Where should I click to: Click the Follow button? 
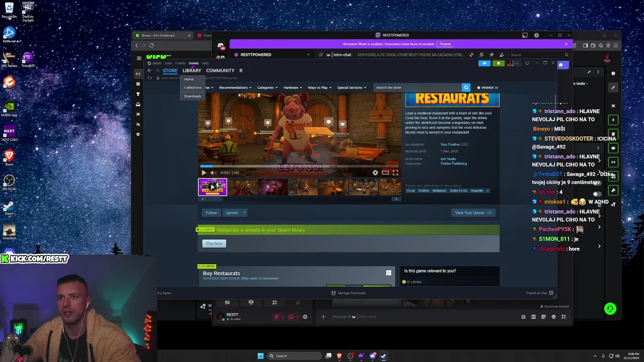click(211, 213)
